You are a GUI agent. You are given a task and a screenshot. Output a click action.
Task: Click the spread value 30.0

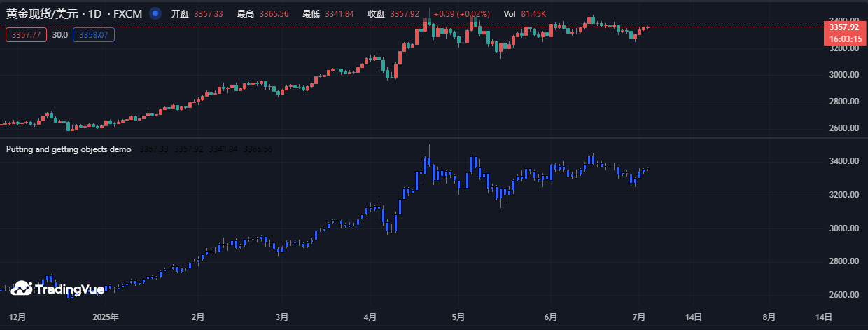pos(60,34)
